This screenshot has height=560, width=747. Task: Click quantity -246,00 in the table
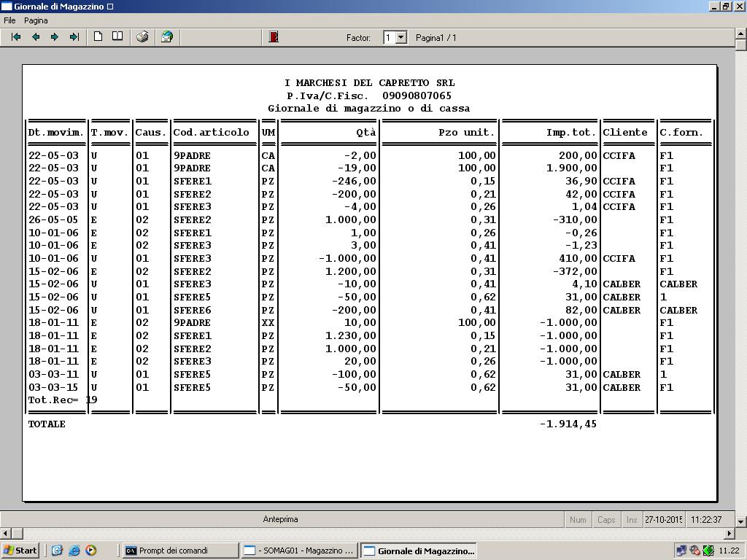(354, 181)
